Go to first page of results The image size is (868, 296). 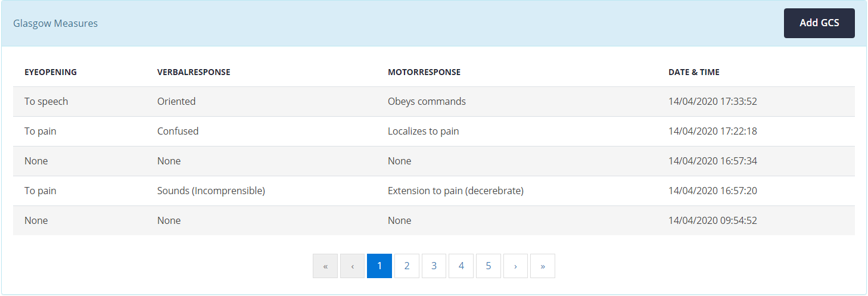[x=325, y=266]
